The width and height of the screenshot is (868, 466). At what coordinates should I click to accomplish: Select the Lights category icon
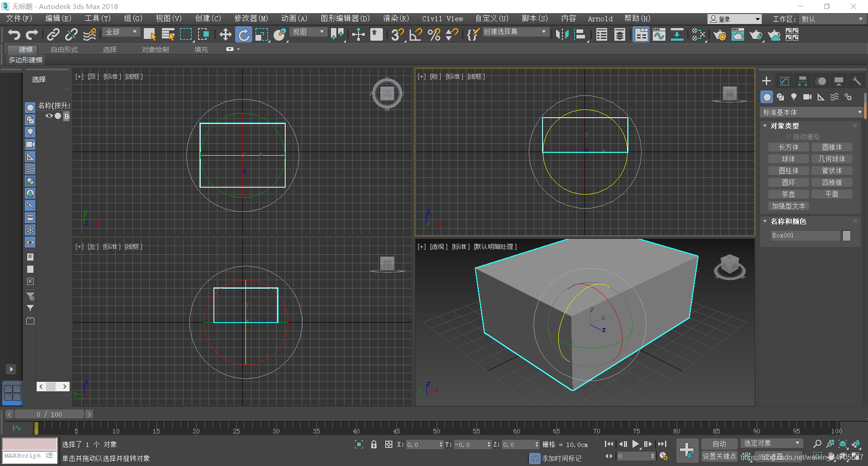point(794,97)
